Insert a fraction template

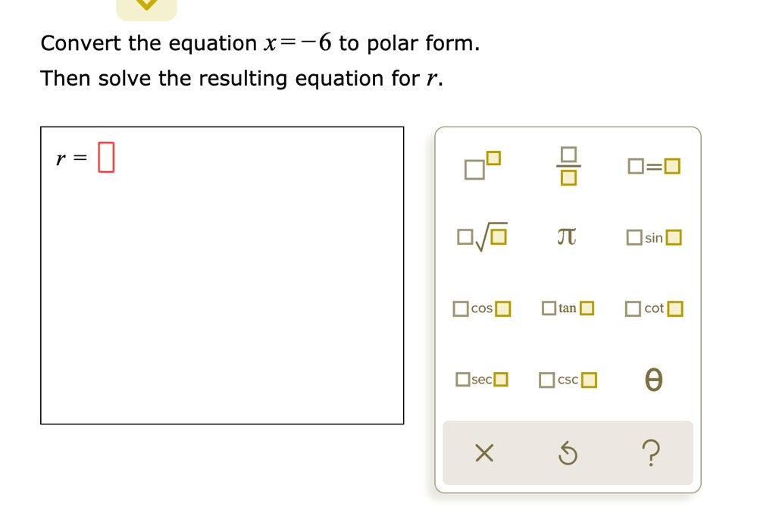tap(568, 166)
